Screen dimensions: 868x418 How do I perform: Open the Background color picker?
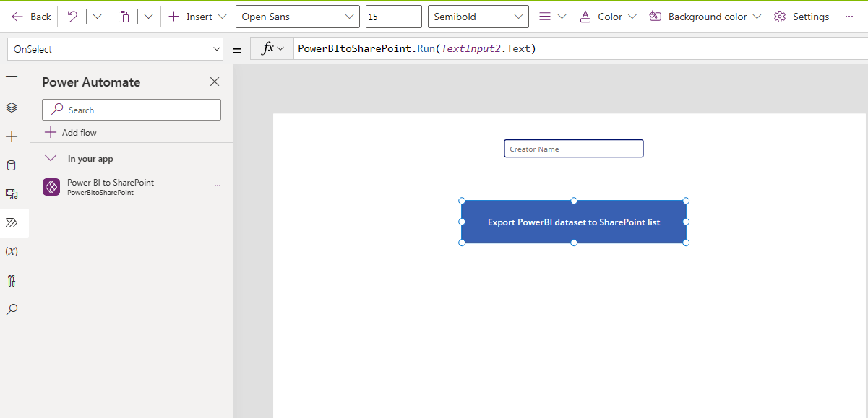point(705,17)
